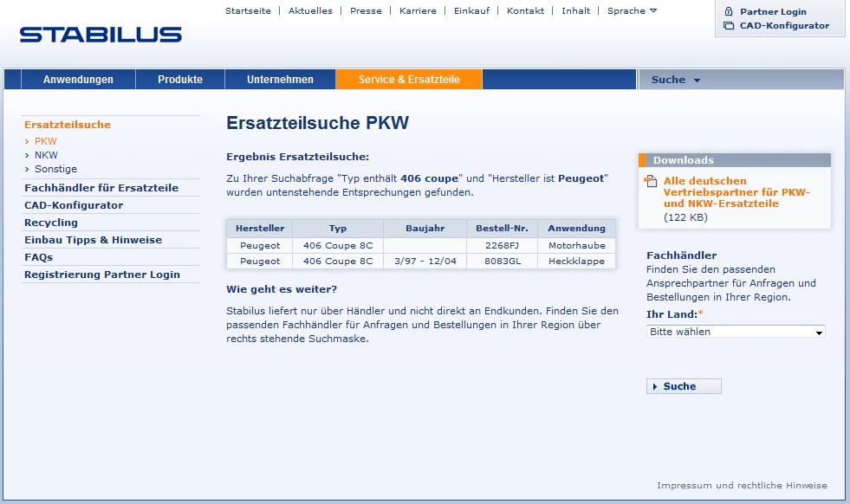Click the Partner Login lock icon

[x=729, y=11]
